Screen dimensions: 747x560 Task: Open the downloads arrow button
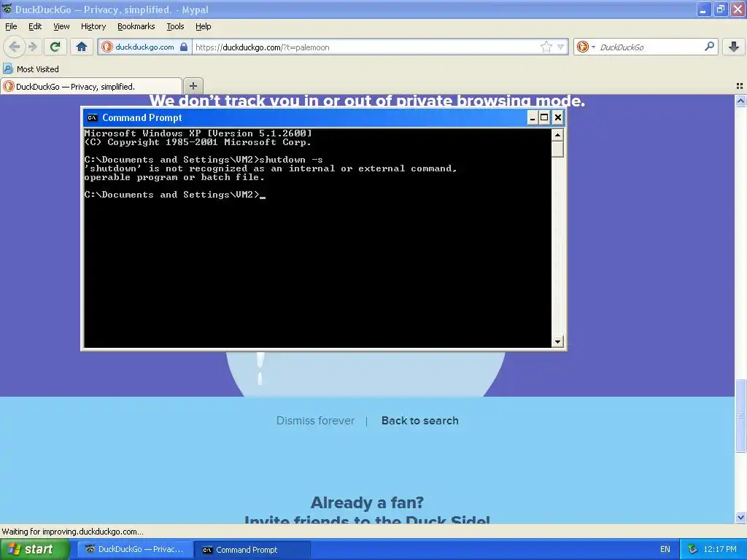734,47
